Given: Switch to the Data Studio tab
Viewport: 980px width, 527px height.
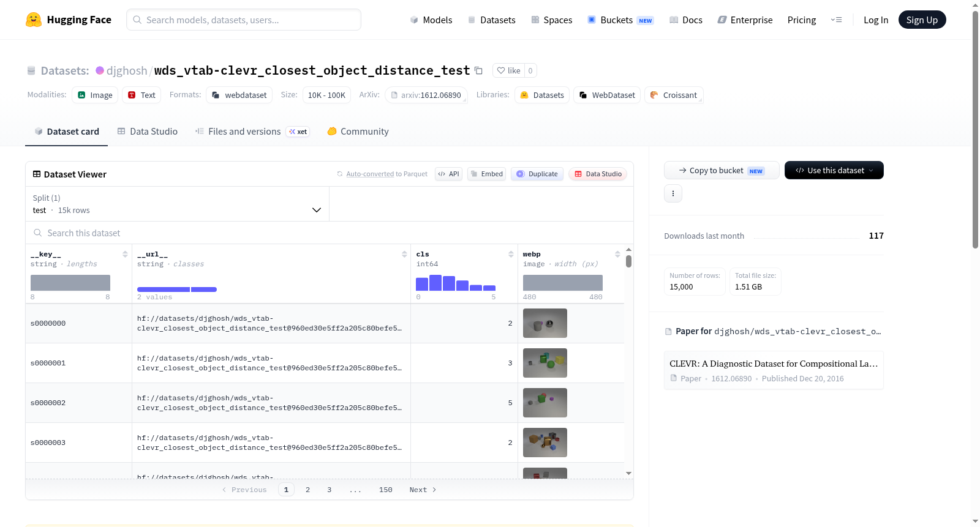Looking at the screenshot, I should point(148,131).
